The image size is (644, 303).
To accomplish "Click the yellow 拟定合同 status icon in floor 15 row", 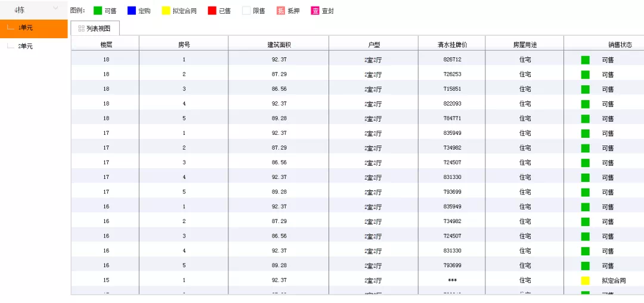I will point(586,281).
